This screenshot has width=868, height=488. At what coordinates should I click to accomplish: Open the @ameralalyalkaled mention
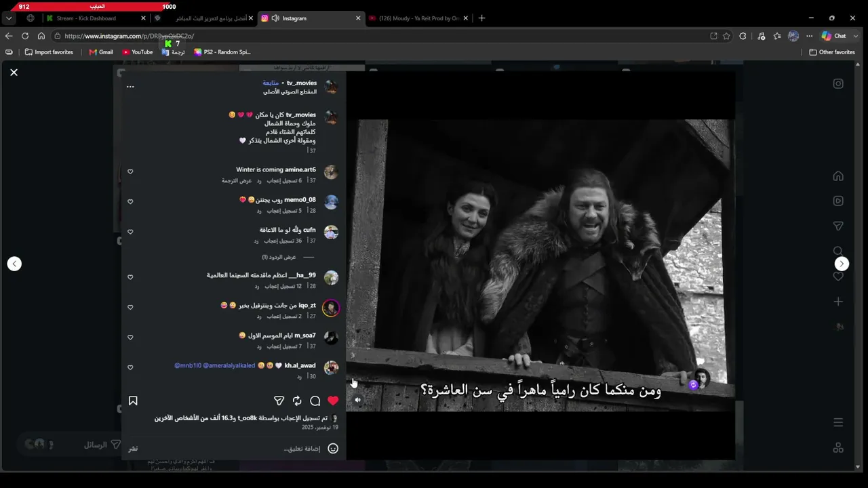coord(229,366)
